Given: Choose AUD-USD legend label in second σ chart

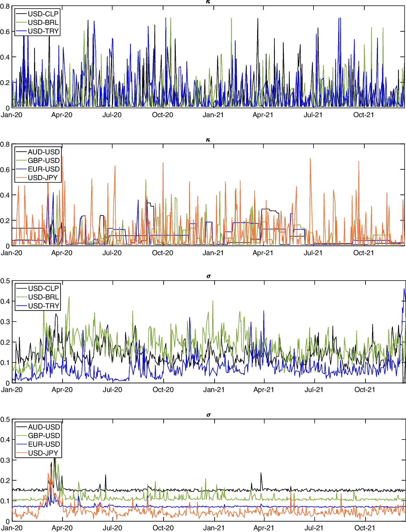Looking at the screenshot, I should click(x=44, y=427).
